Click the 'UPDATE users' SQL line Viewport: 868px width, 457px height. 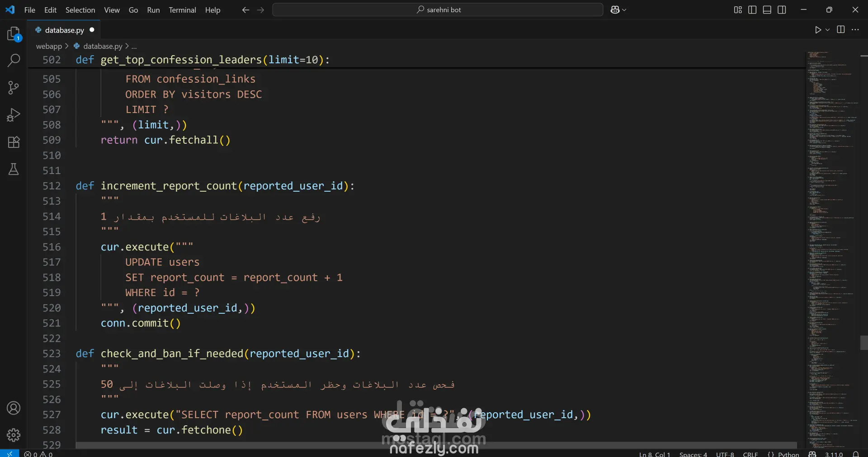click(162, 262)
